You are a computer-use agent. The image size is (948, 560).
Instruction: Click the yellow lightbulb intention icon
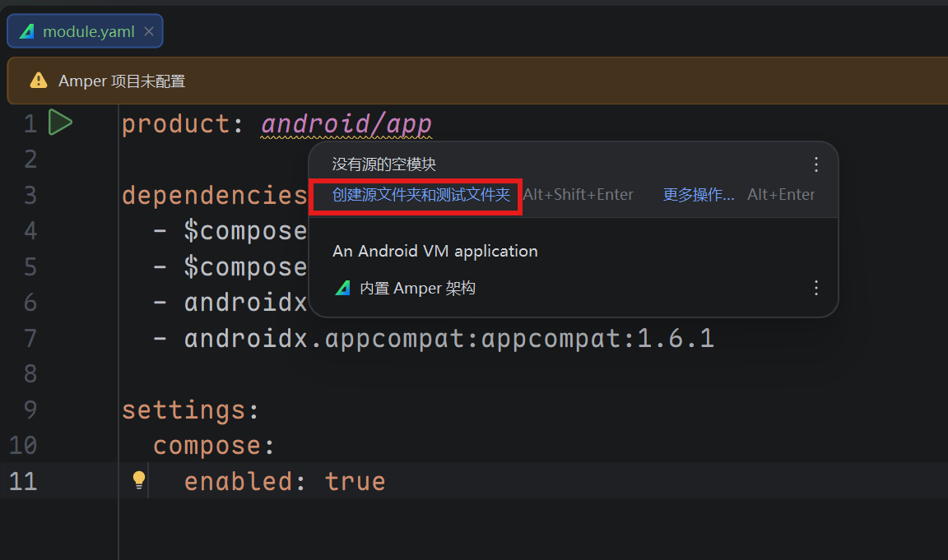pos(139,480)
